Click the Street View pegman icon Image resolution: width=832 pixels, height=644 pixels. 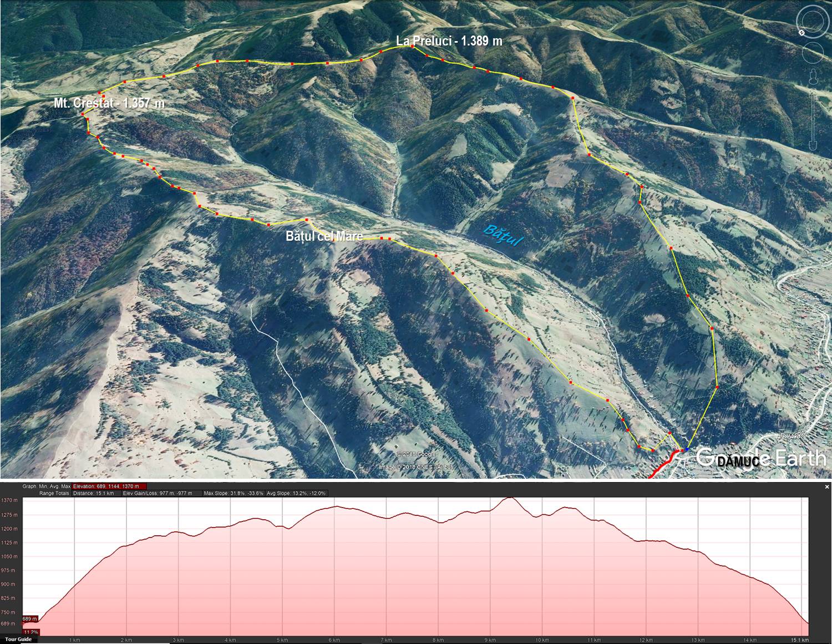tap(813, 77)
